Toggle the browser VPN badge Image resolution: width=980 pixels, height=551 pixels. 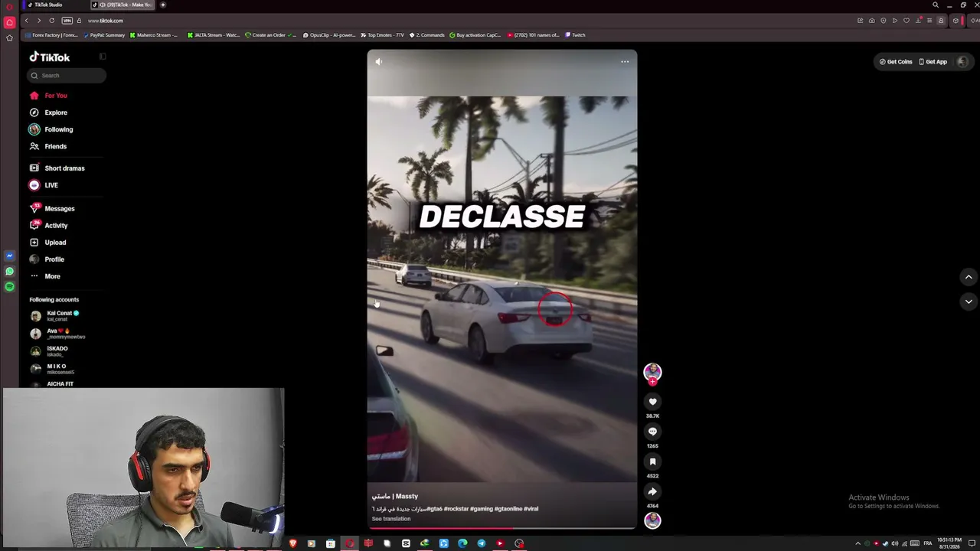coord(67,21)
